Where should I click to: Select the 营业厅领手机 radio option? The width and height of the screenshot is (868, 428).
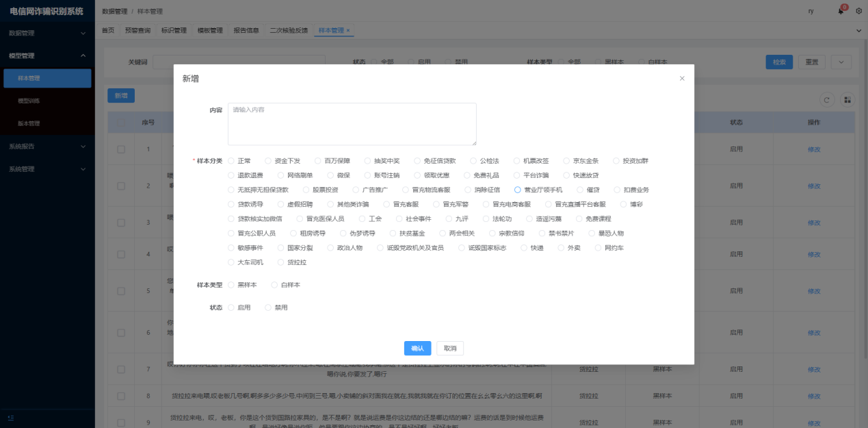(518, 190)
